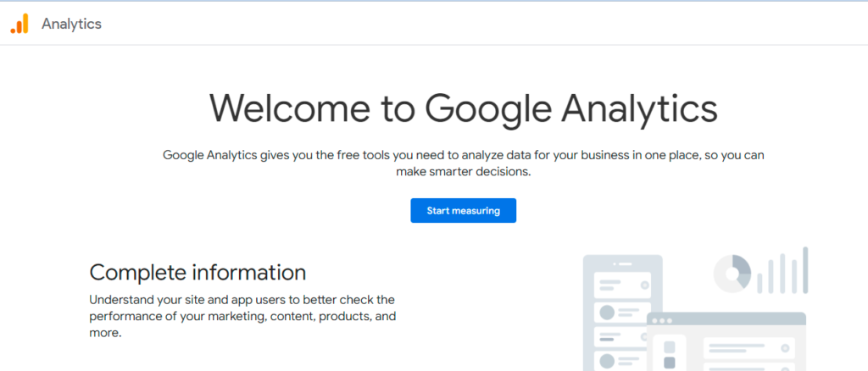Click the orange Analytics logo icon
The height and width of the screenshot is (371, 868).
pos(19,24)
